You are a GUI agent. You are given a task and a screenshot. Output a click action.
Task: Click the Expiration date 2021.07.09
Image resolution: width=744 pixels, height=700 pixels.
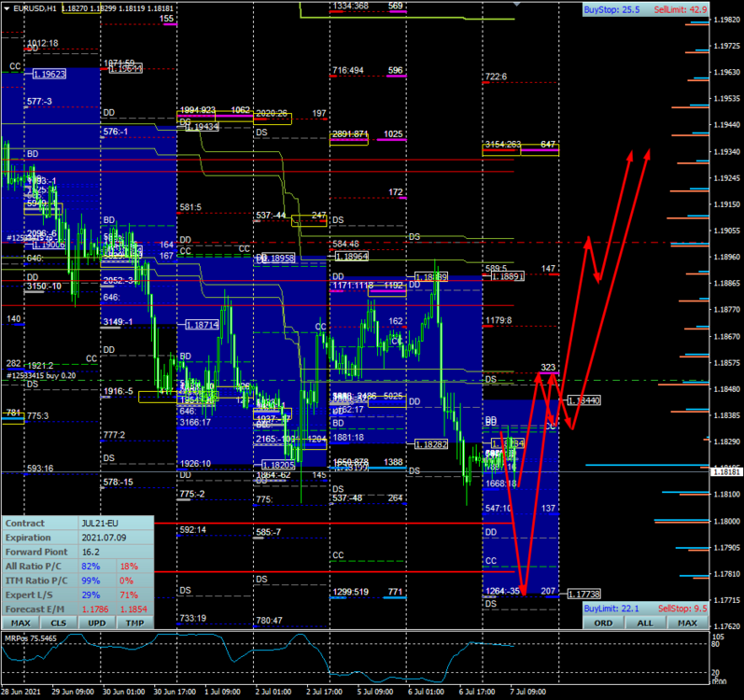click(104, 538)
